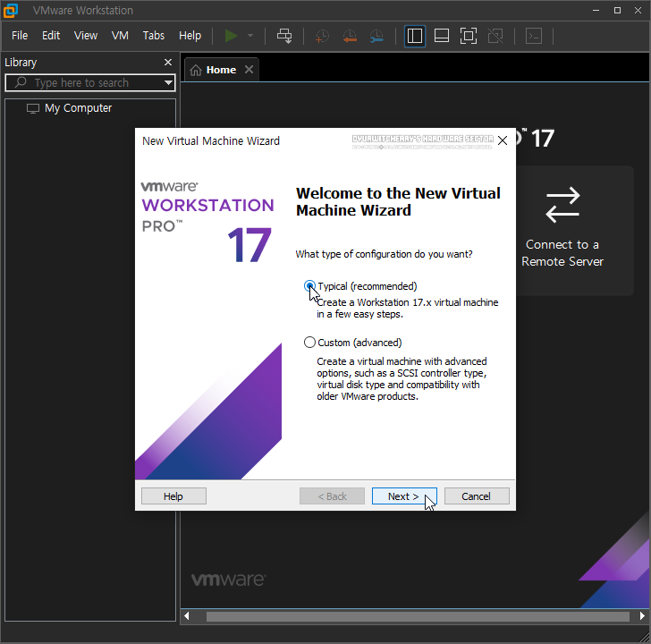Close the New Virtual Machine Wizard dialog
The width and height of the screenshot is (651, 644).
coord(503,140)
